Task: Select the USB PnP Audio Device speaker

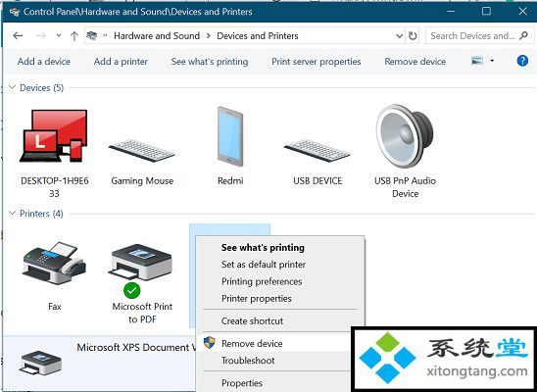Action: coord(405,136)
